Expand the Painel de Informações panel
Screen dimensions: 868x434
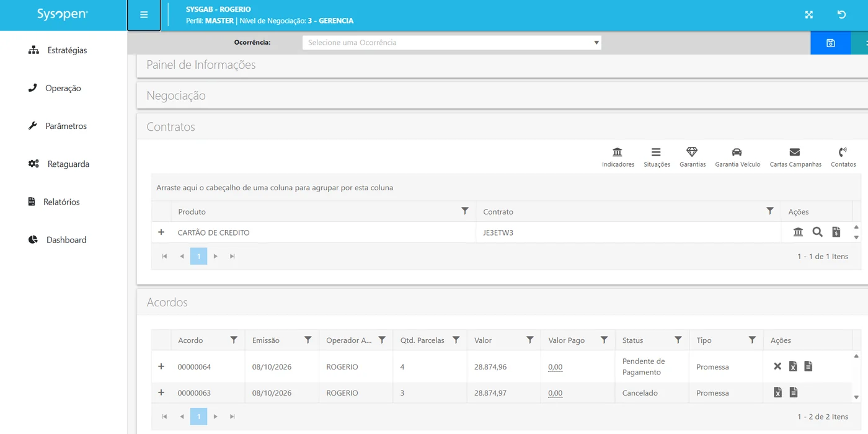(502, 65)
